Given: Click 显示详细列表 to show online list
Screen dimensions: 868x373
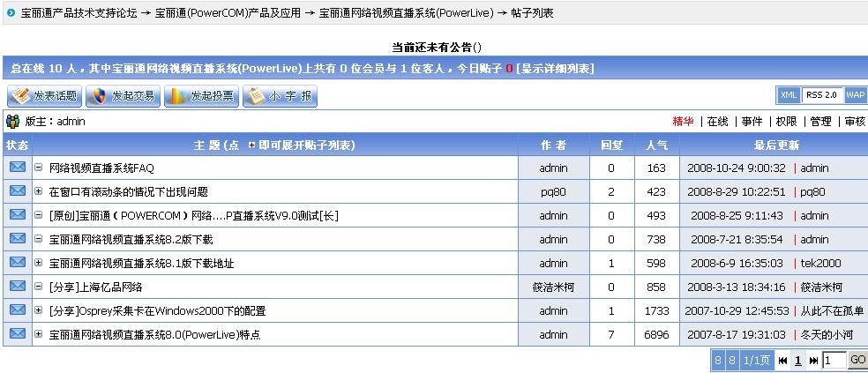Looking at the screenshot, I should coord(555,69).
